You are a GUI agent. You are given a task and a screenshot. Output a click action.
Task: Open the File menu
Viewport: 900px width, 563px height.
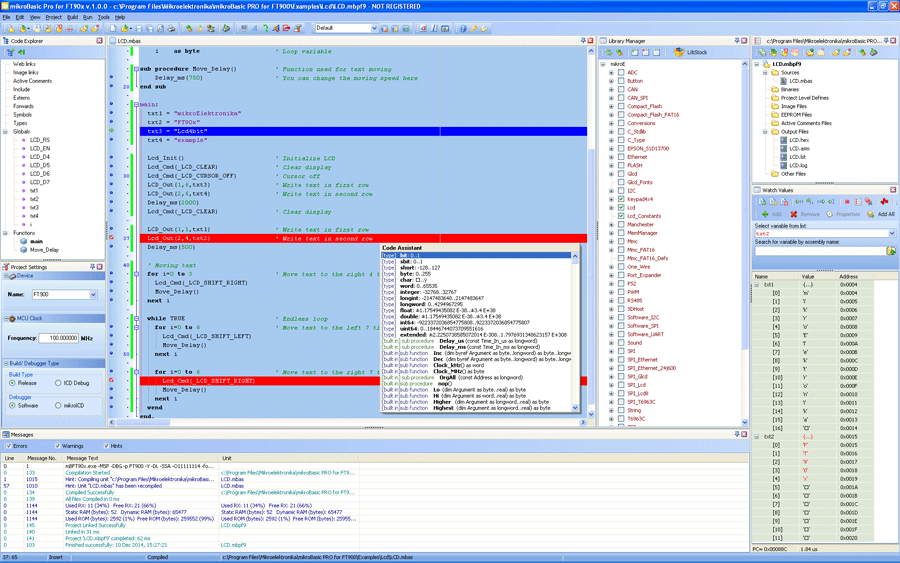pos(6,17)
